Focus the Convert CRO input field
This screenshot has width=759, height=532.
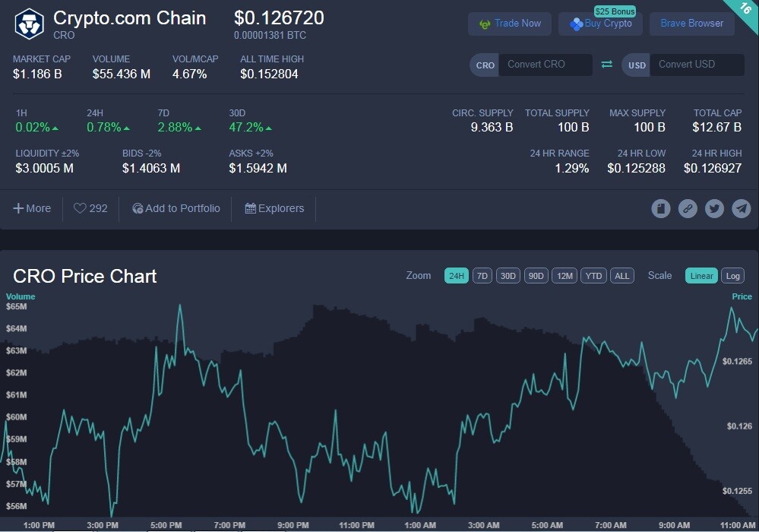[x=545, y=65]
